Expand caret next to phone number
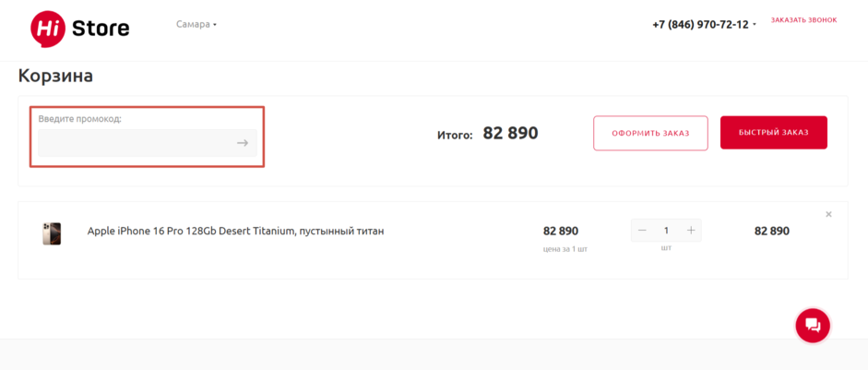Image resolution: width=868 pixels, height=370 pixels. (x=755, y=26)
